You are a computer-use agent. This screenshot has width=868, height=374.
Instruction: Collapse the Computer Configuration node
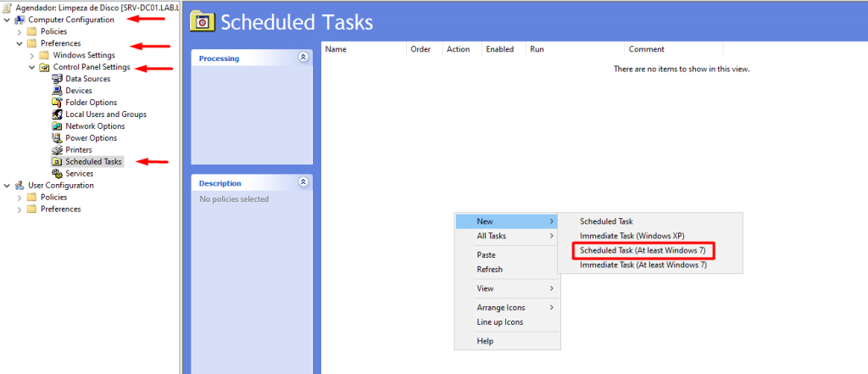pos(7,20)
